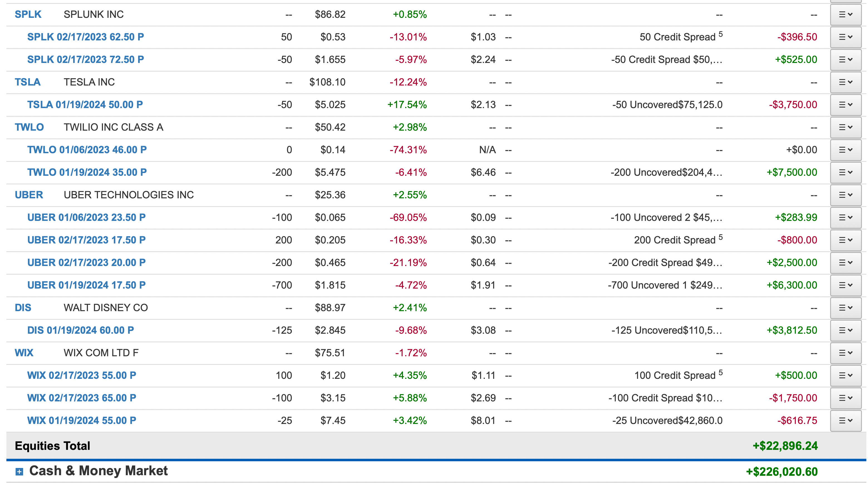The height and width of the screenshot is (483, 868).
Task: Open actions menu for WIX 01/19/2024 55.00 P
Action: pyautogui.click(x=845, y=421)
